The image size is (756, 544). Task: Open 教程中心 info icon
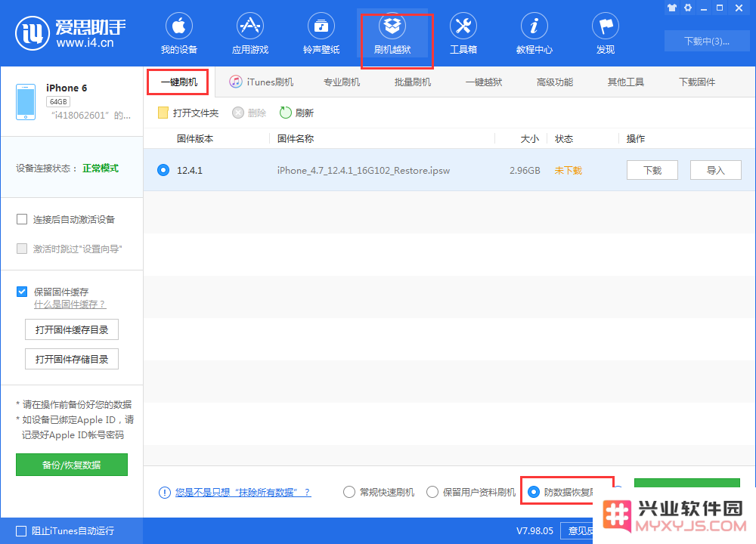(x=534, y=26)
